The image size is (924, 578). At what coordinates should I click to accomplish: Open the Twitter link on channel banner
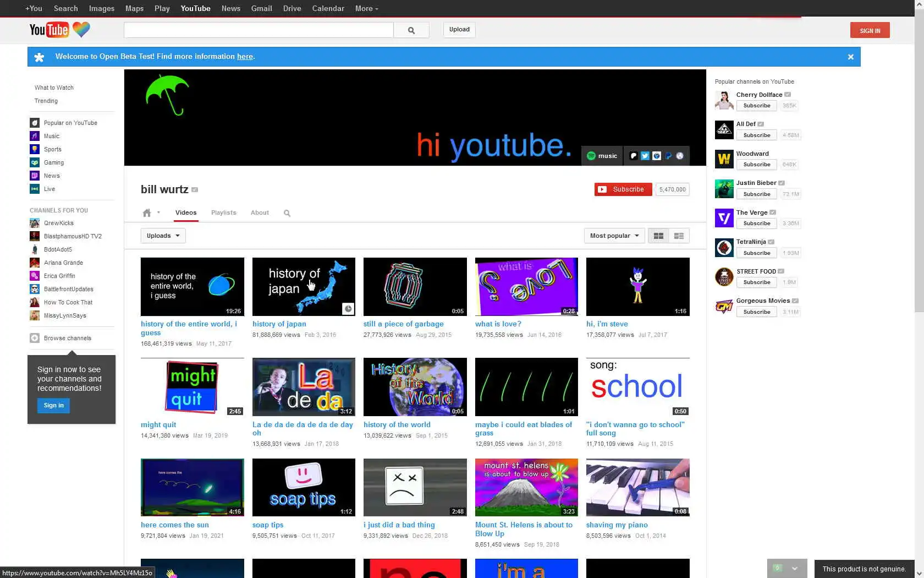[645, 156]
